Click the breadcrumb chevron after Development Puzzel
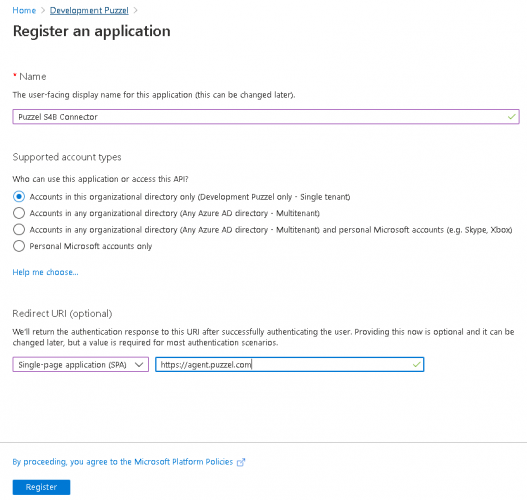Viewport: 527px width, 500px height. click(135, 10)
